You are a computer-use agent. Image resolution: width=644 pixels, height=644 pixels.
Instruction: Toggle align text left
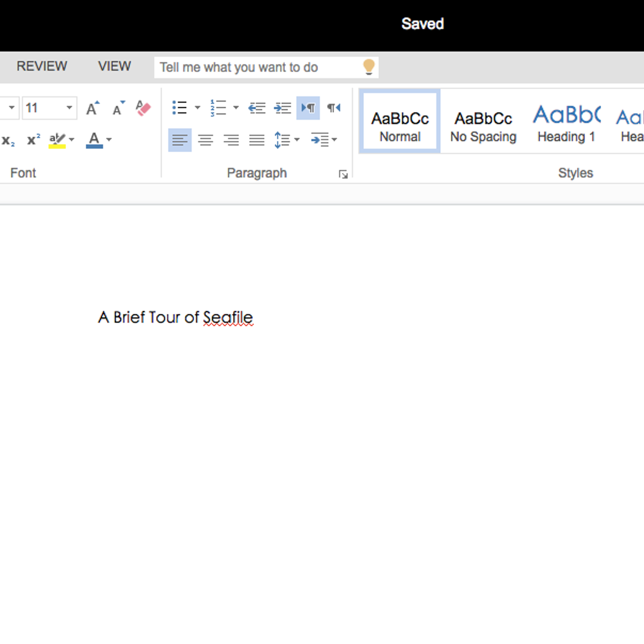[180, 140]
